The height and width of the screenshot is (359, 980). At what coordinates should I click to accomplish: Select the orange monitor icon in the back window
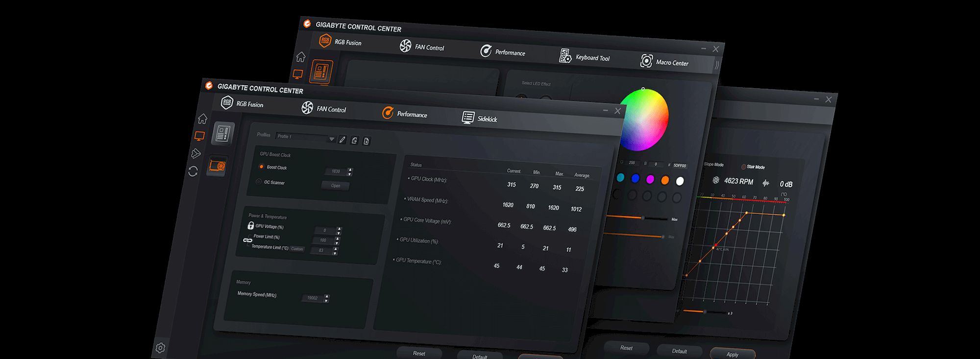click(298, 74)
